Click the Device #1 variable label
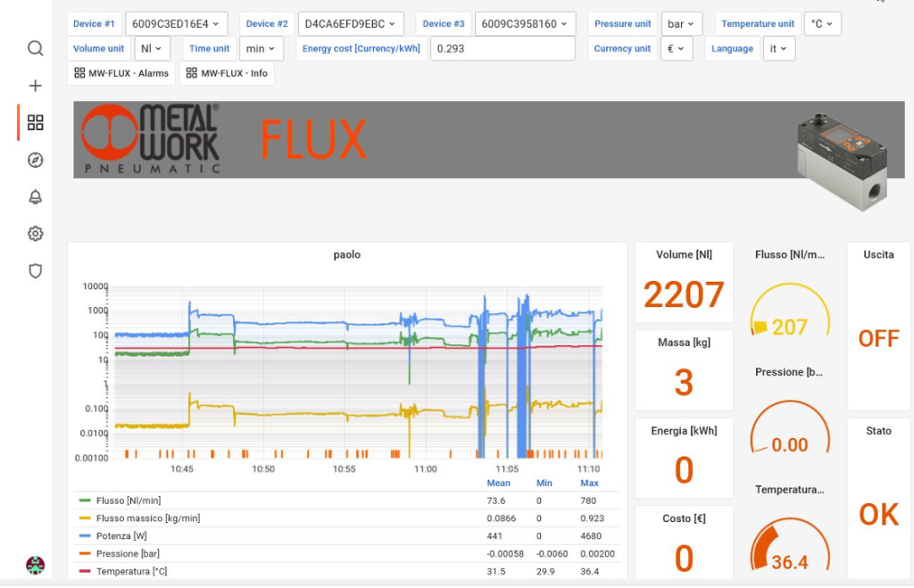Screen dimensions: 914x588 [94, 24]
